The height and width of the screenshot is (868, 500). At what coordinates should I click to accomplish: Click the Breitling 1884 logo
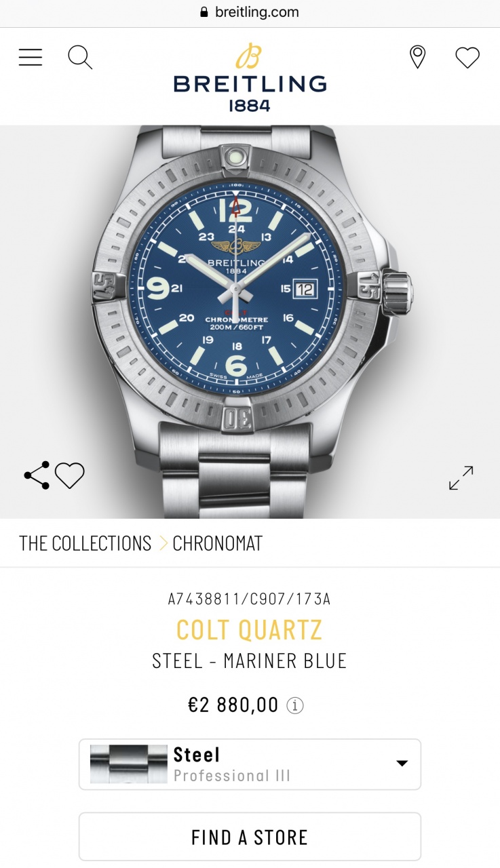(250, 77)
